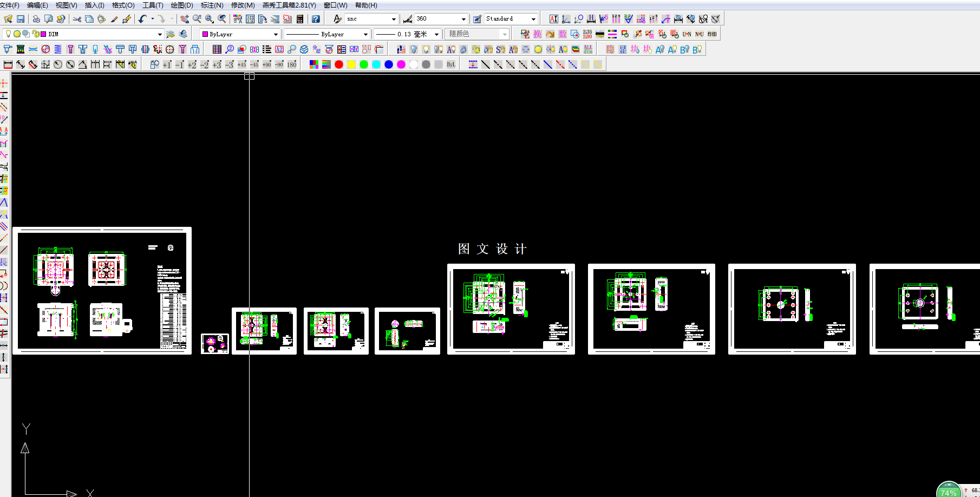Screen dimensions: 980x497
Task: Open Print Preview from the toolbar
Action: (x=49, y=19)
